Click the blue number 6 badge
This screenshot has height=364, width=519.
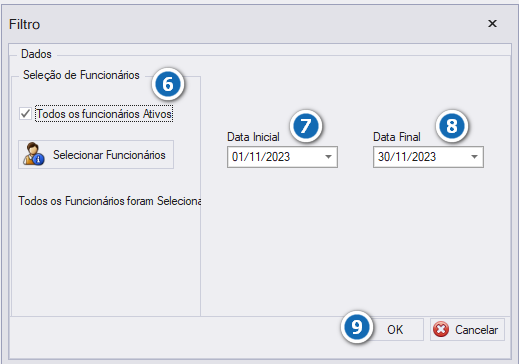point(168,84)
